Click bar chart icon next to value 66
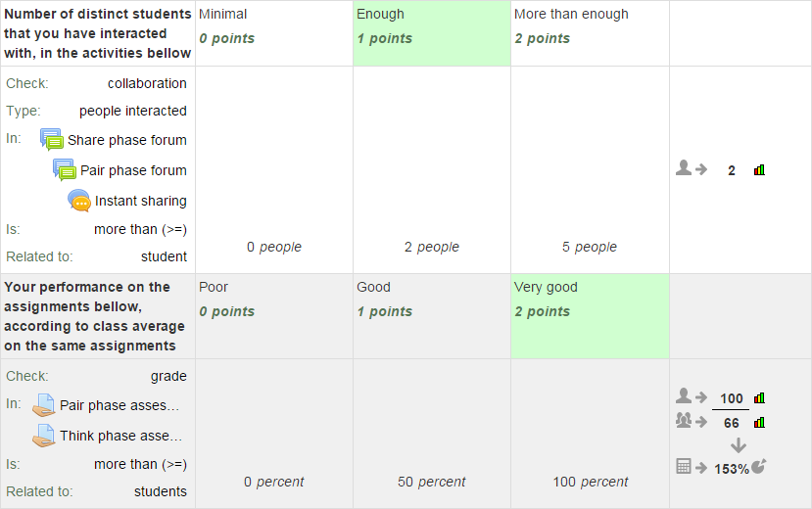 (759, 423)
